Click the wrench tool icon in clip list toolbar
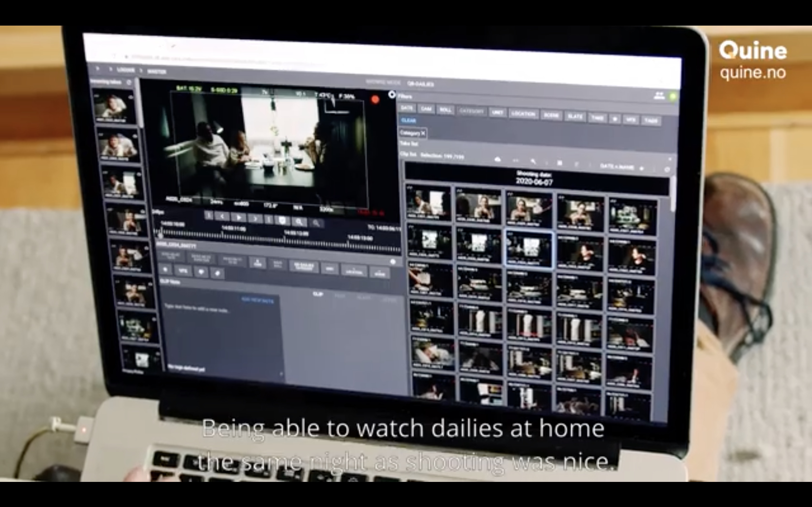The height and width of the screenshot is (507, 812). coord(533,162)
